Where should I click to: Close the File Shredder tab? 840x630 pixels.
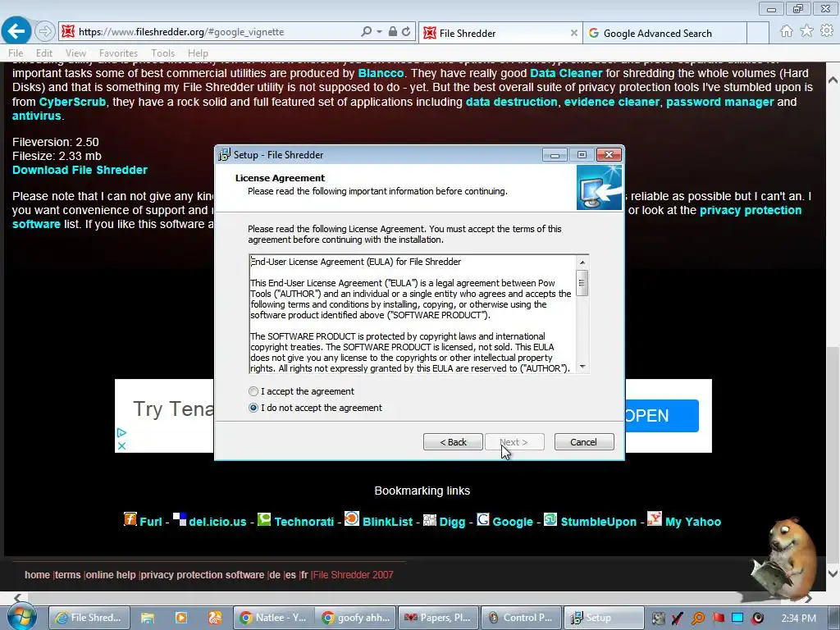(x=573, y=33)
